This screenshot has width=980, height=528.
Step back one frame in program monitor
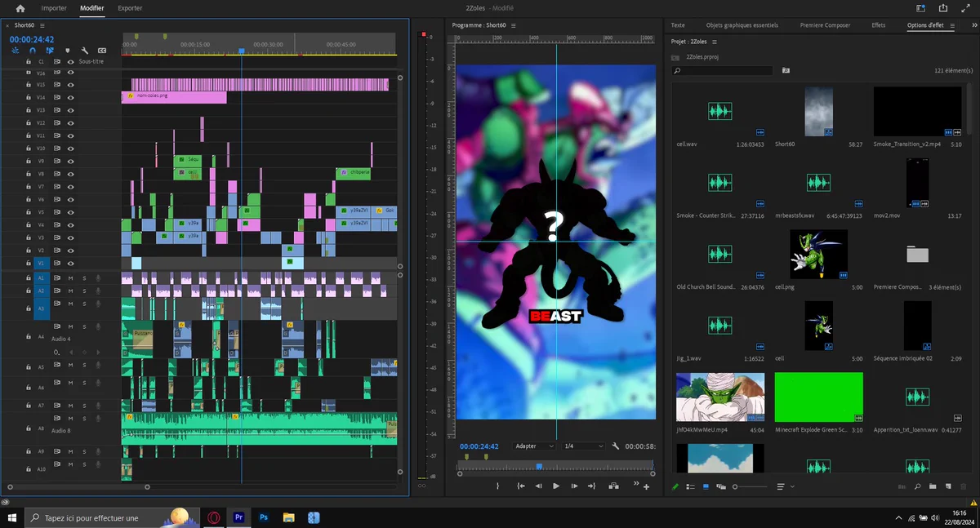coord(538,486)
